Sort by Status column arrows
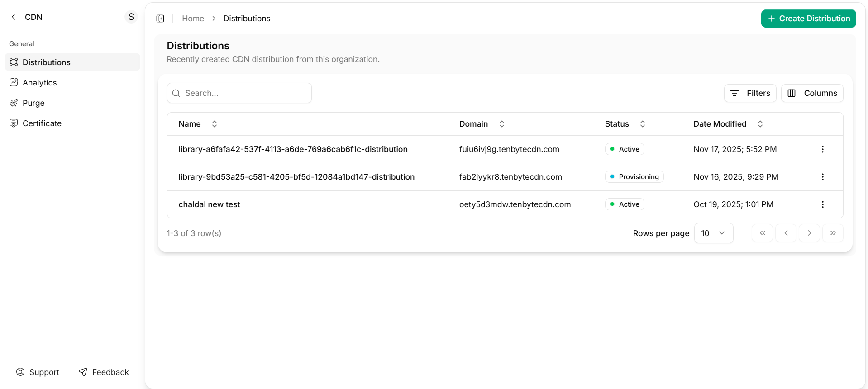Screen dimensions: 868x389 643,124
